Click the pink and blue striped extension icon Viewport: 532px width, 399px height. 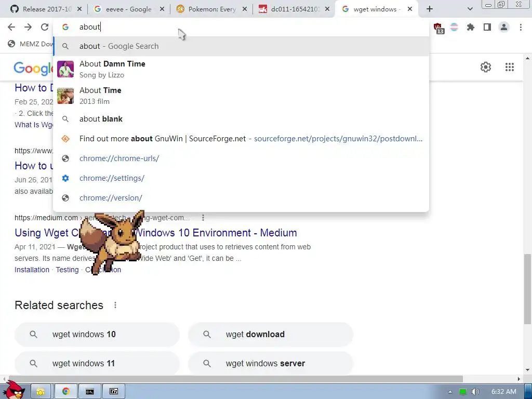click(454, 27)
